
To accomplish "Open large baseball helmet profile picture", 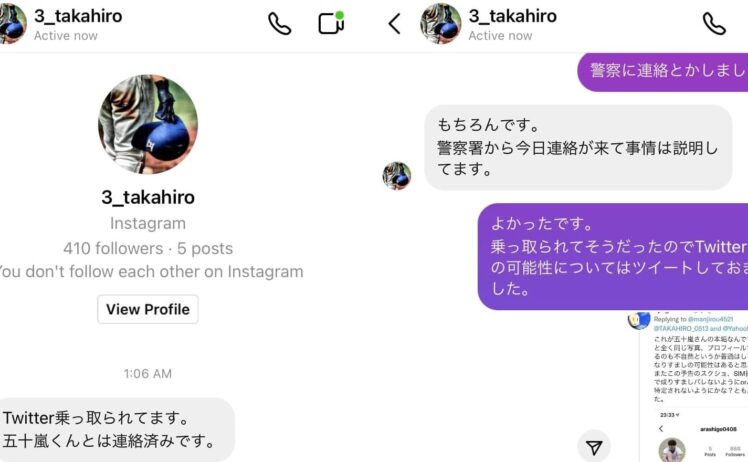I will (148, 124).
